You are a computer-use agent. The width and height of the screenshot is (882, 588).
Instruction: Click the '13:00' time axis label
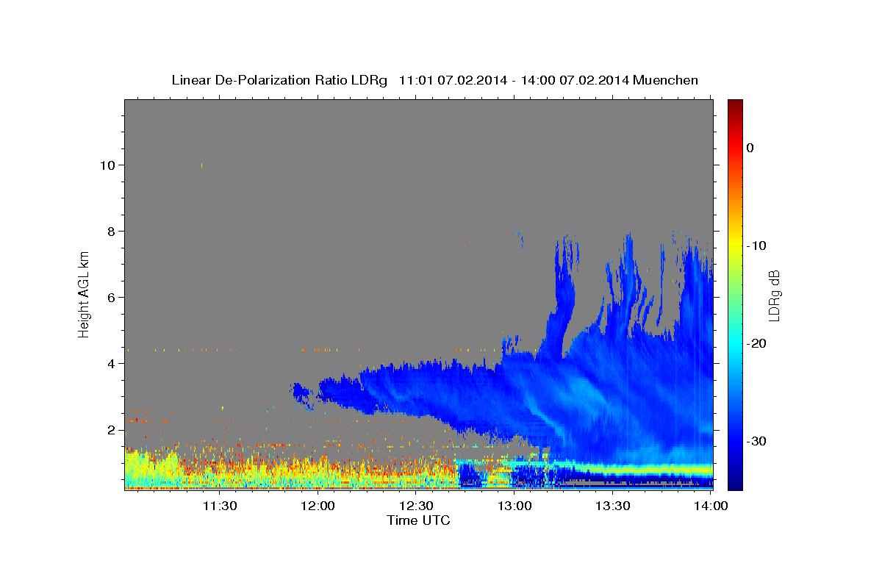(x=514, y=506)
